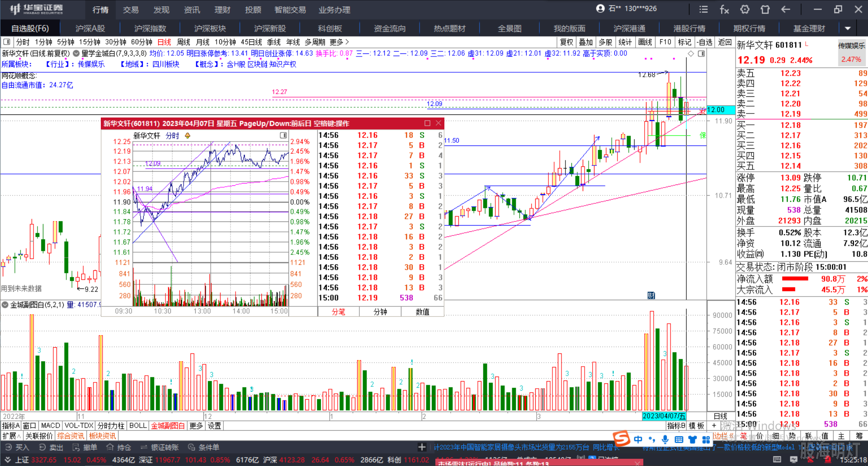Image resolution: width=868 pixels, height=466 pixels.
Task: Expand the more-tabs dropdown arrow after 基金理财
Action: click(x=848, y=28)
